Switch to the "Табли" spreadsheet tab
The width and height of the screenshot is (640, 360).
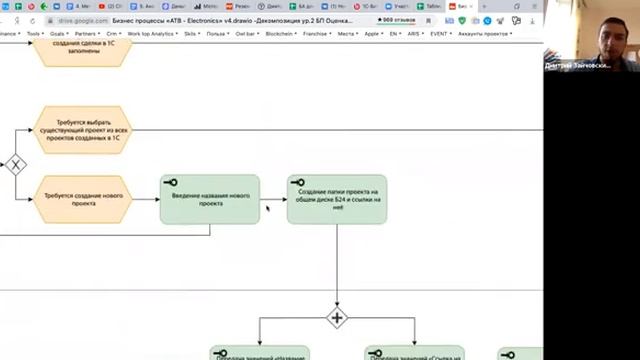pyautogui.click(x=429, y=7)
